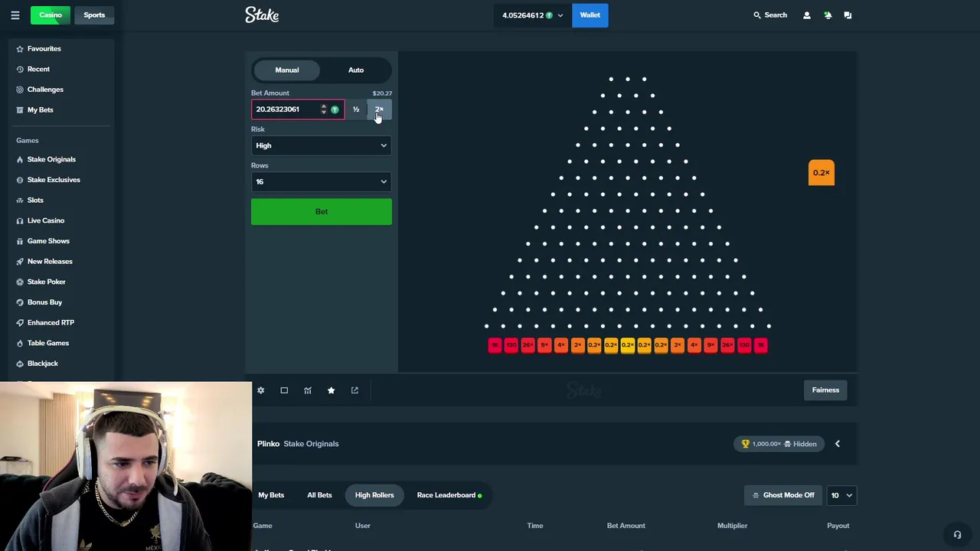Open Stake Originals in the sidebar
This screenshot has height=551, width=980.
point(51,159)
